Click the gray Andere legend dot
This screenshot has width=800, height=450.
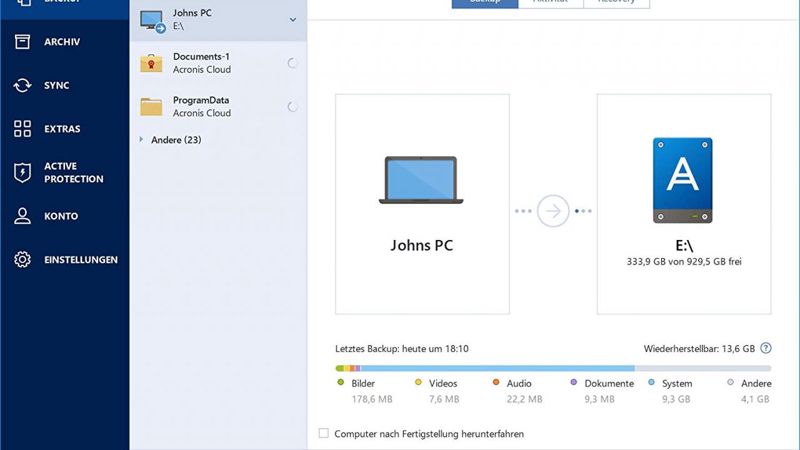tap(731, 382)
